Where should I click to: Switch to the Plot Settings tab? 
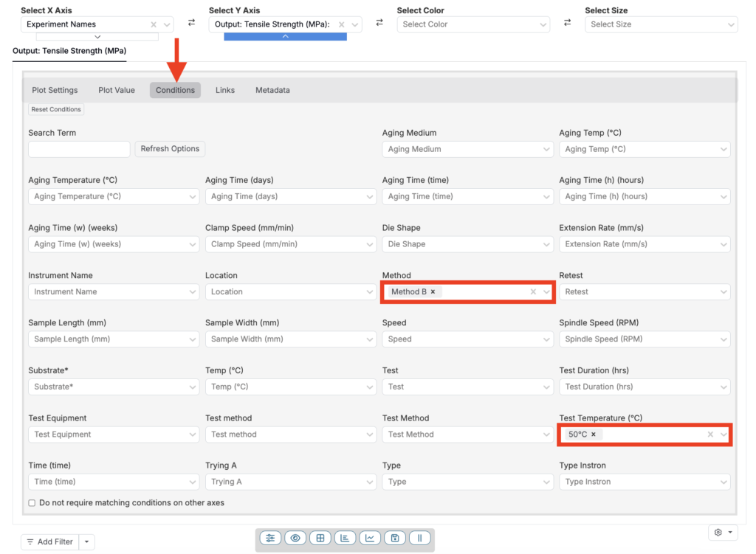tap(55, 90)
